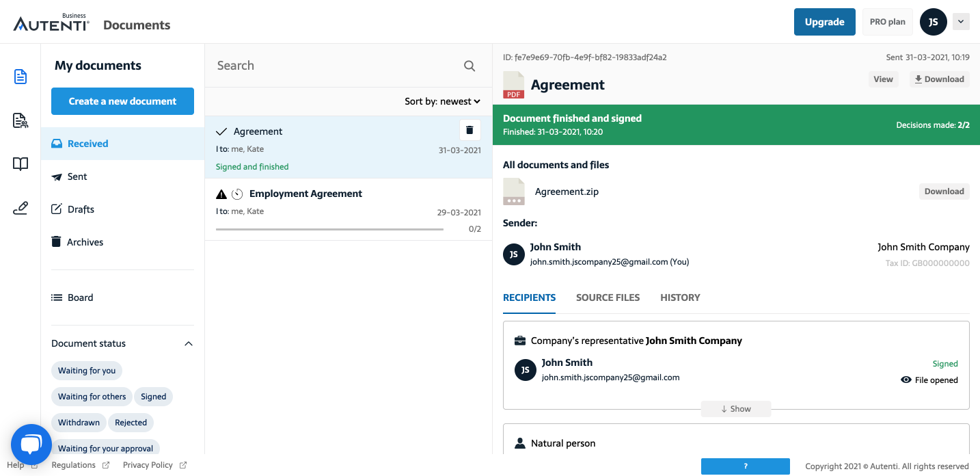Click the checkmark icon beside Agreement
Image resolution: width=980 pixels, height=476 pixels.
click(x=221, y=131)
